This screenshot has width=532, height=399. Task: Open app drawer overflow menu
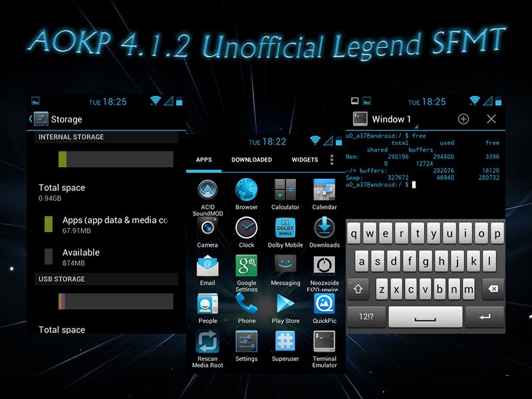331,160
